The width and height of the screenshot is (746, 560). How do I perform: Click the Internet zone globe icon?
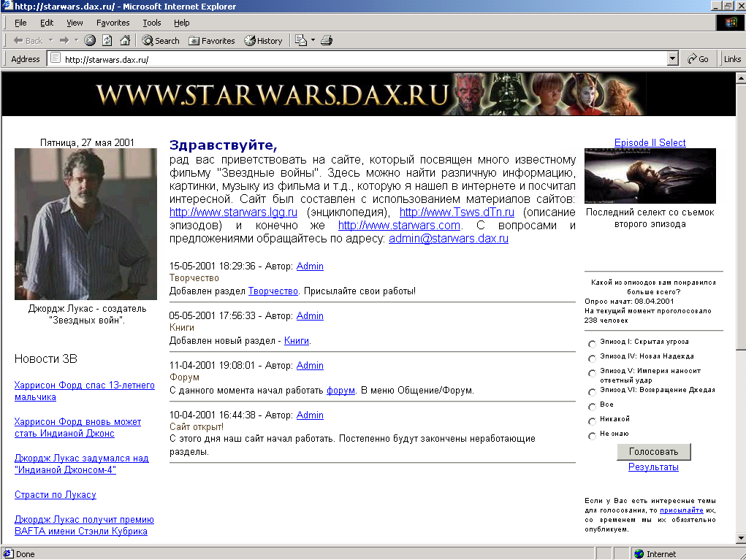coord(639,554)
